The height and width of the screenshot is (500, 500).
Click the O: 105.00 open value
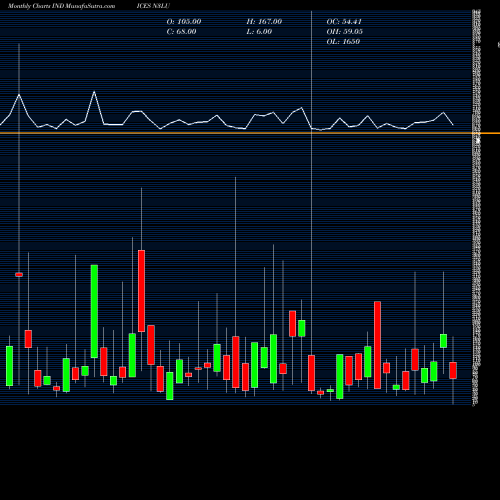(x=184, y=22)
